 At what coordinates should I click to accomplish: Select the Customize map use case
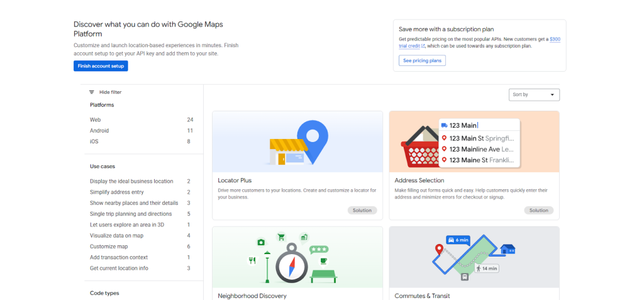(x=109, y=247)
